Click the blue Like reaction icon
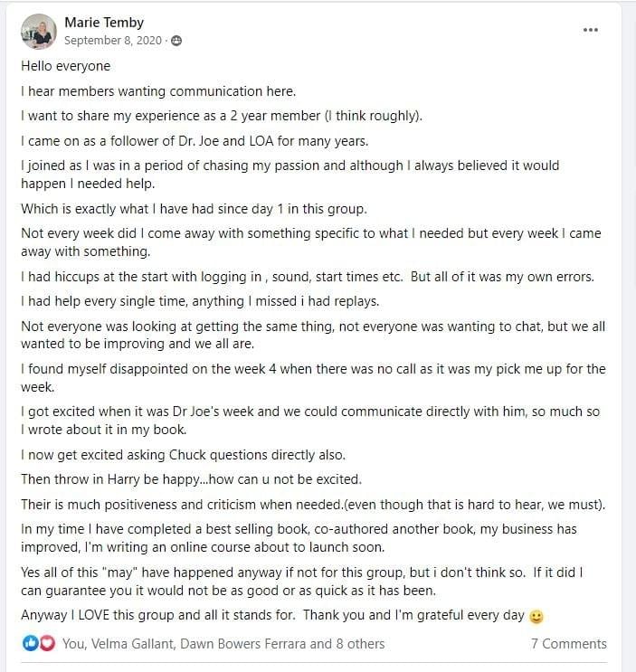 pos(31,643)
